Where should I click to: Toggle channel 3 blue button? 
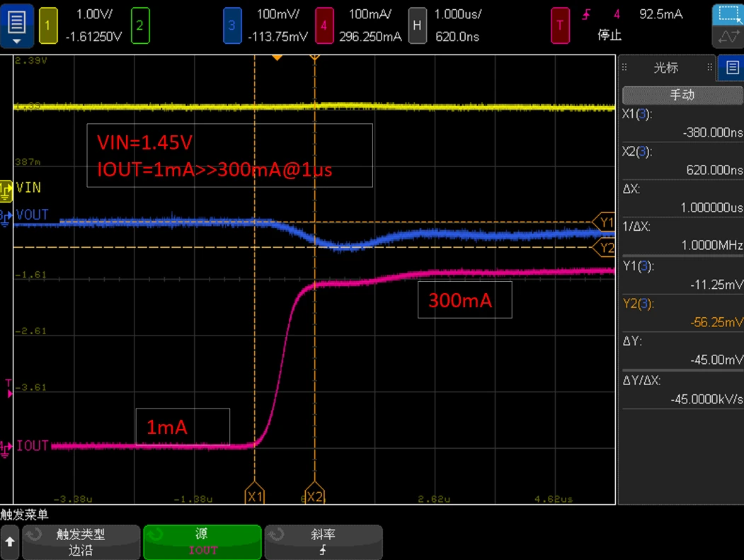click(231, 25)
